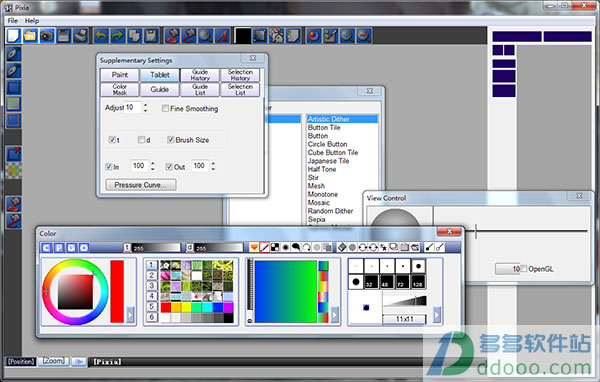
Task: Pick the yellow swatch in palette
Action: 186,307
